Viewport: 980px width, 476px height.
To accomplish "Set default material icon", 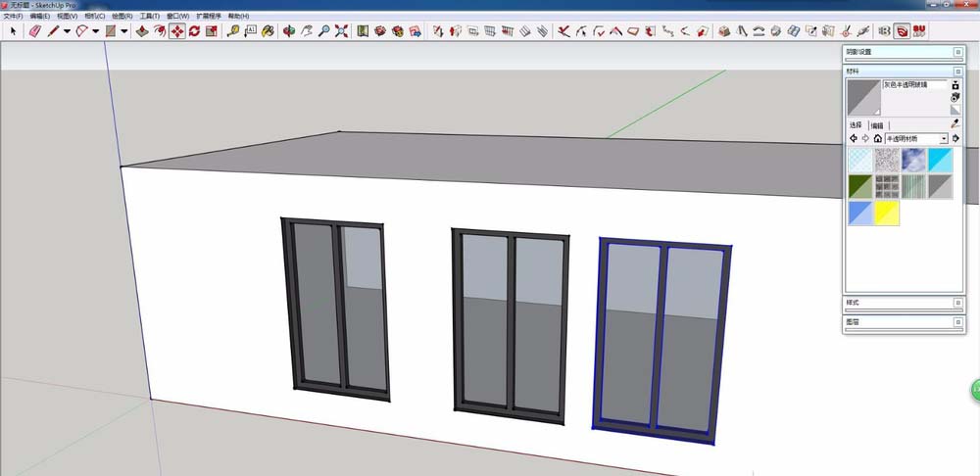I will click(x=955, y=110).
